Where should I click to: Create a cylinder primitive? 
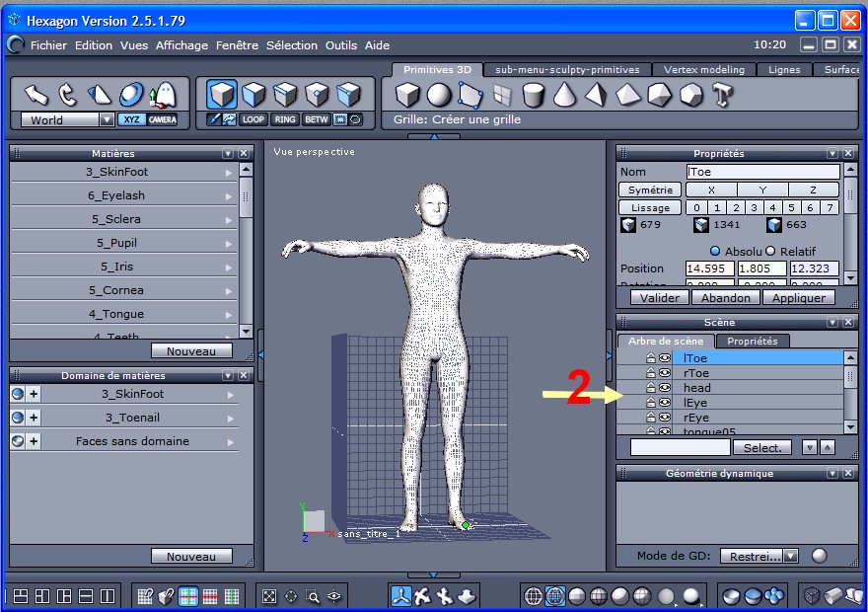(533, 95)
